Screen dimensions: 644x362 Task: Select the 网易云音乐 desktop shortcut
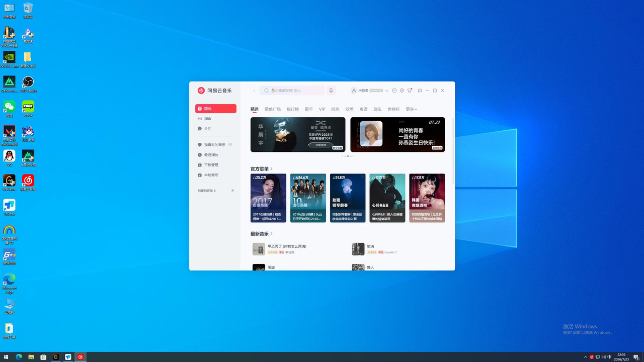(28, 183)
